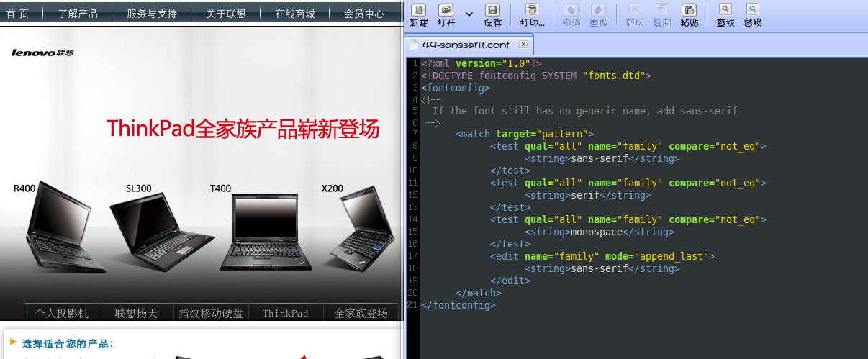This screenshot has height=359, width=868.
Task: Click X200 label above the laptop
Action: (333, 188)
